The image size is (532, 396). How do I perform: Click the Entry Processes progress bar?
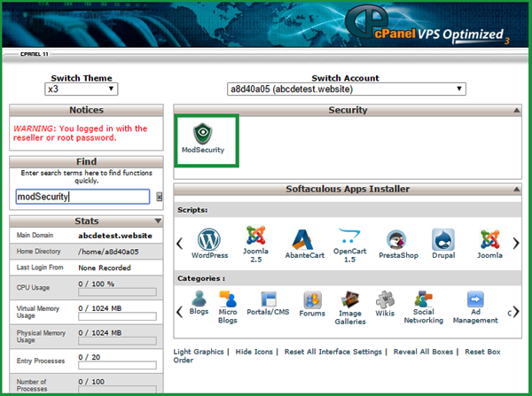coord(117,365)
